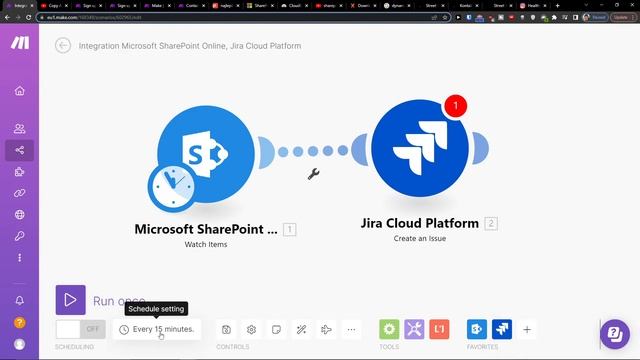Click the Jira Cloud Platform label
Image resolution: width=640 pixels, height=360 pixels.
pyautogui.click(x=420, y=223)
